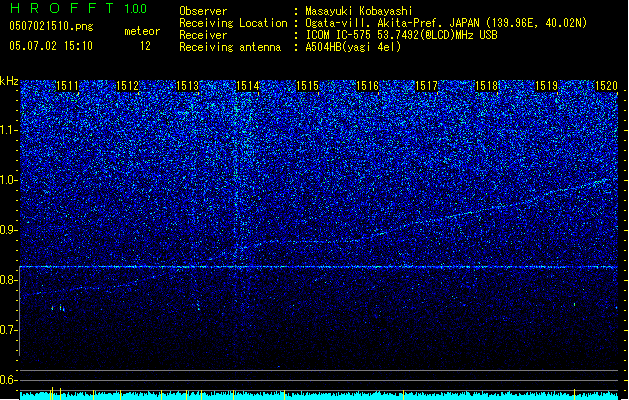Click the Observer label
The width and height of the screenshot is (629, 400).
[203, 11]
